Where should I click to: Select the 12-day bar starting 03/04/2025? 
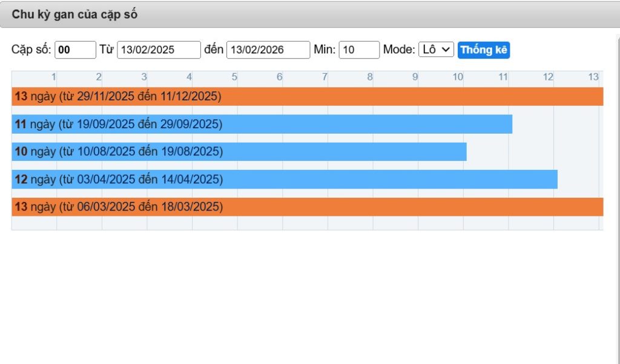(284, 179)
